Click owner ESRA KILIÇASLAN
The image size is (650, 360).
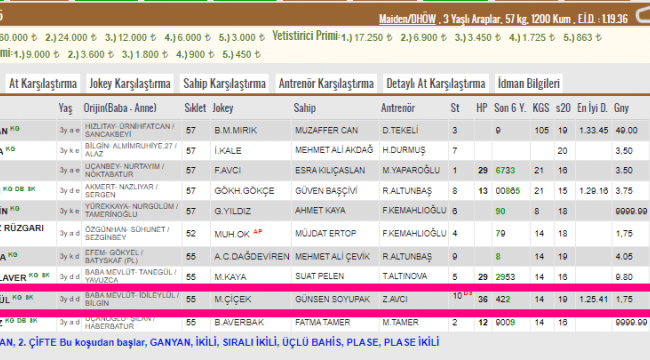(330, 170)
